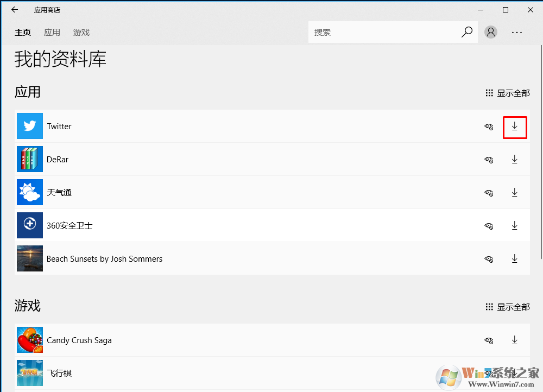This screenshot has height=392, width=543.
Task: Download the 天气通 app
Action: [515, 193]
